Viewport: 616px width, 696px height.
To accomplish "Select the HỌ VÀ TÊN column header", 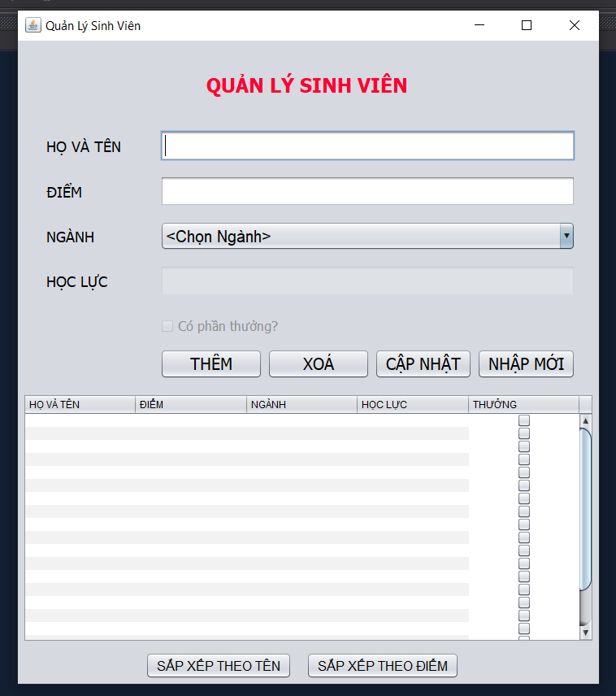I will (80, 404).
